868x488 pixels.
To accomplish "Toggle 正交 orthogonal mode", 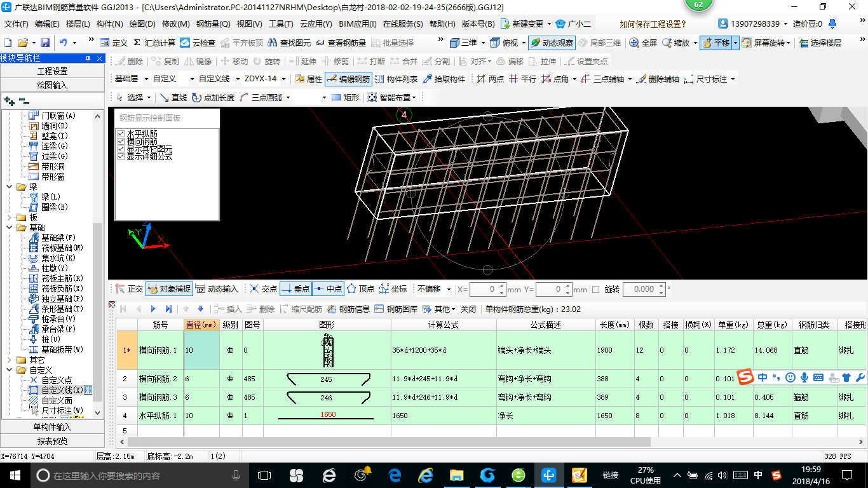I will coord(129,288).
